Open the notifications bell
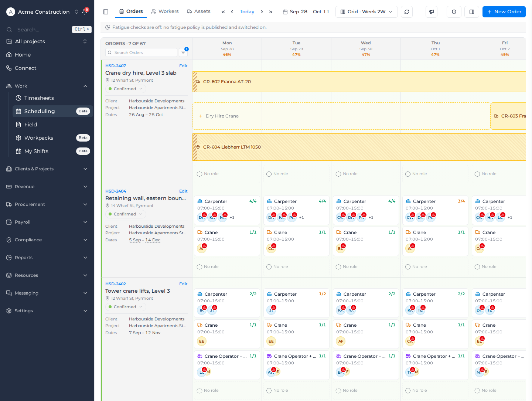The image size is (532, 401). [85, 12]
